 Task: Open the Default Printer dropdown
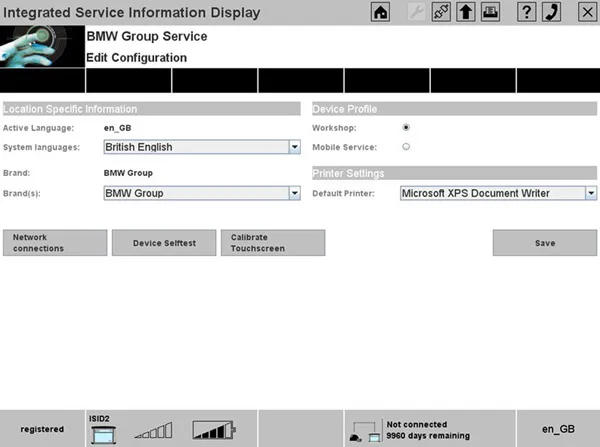(x=498, y=193)
